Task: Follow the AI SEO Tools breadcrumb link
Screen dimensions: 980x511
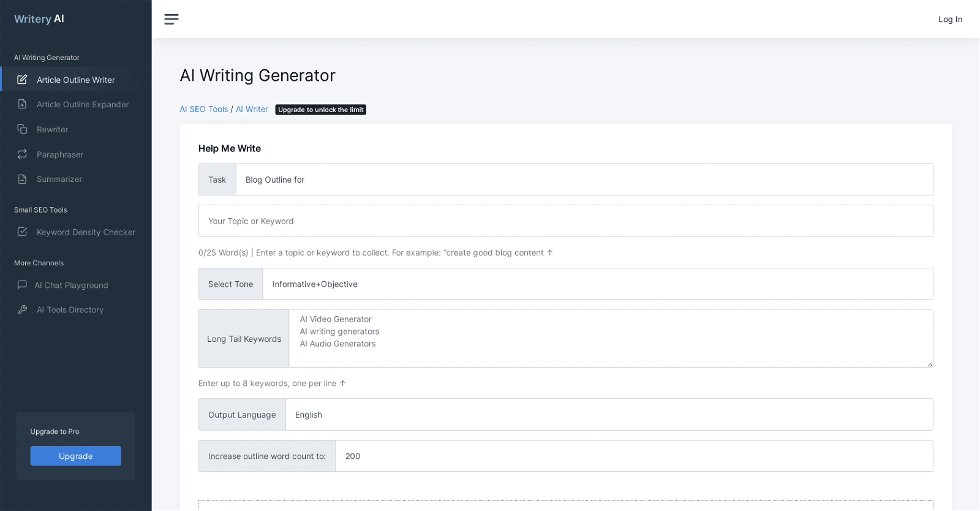Action: (203, 110)
